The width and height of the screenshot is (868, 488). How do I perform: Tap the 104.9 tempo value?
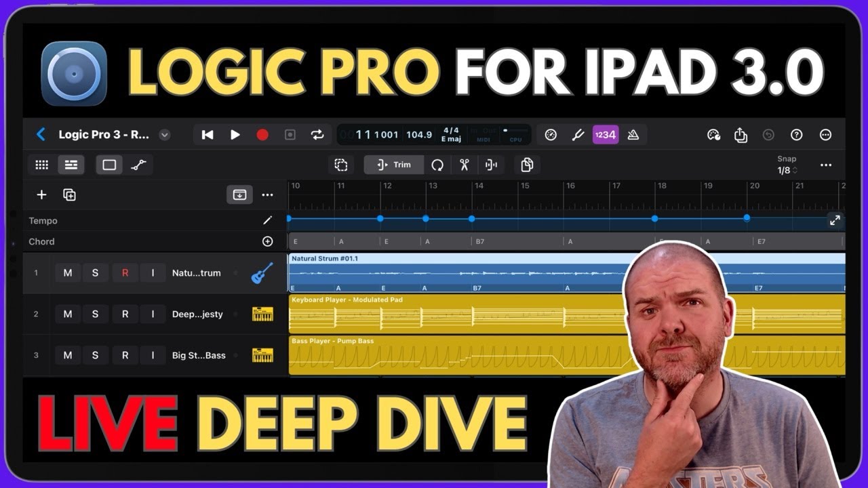point(419,135)
